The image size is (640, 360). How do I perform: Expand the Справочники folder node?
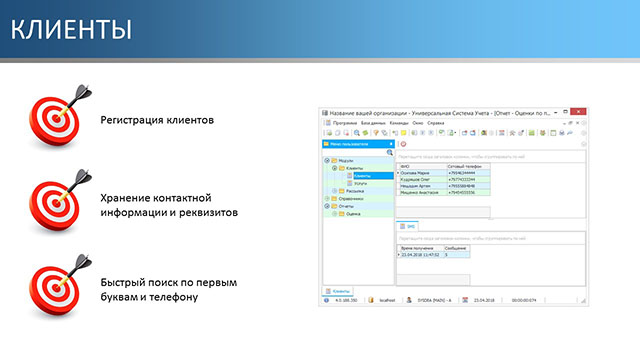click(x=327, y=198)
